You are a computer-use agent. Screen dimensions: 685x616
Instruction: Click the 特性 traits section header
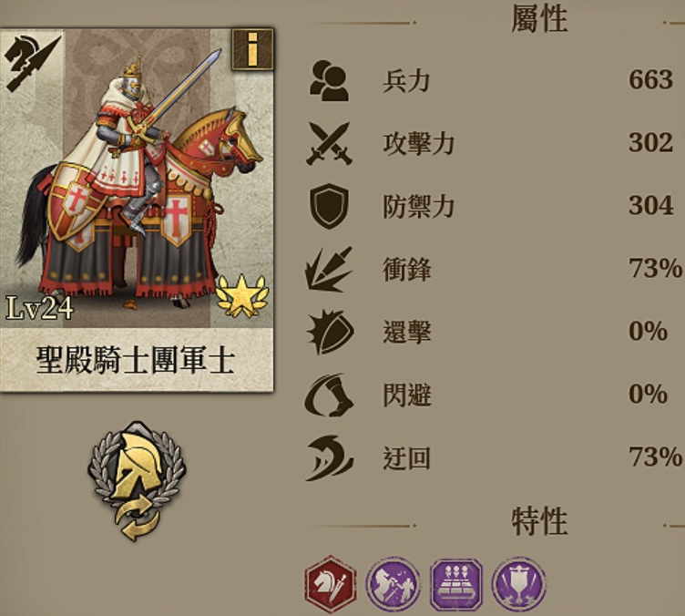pyautogui.click(x=539, y=521)
